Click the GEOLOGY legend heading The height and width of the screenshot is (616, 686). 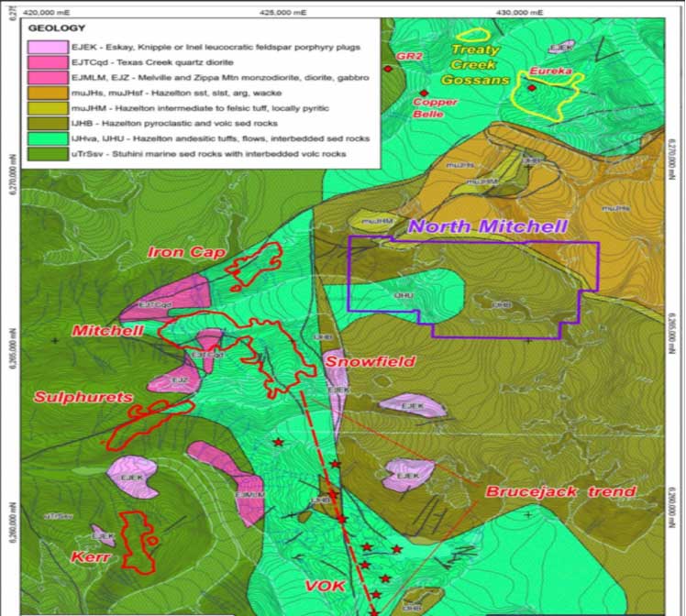click(57, 28)
